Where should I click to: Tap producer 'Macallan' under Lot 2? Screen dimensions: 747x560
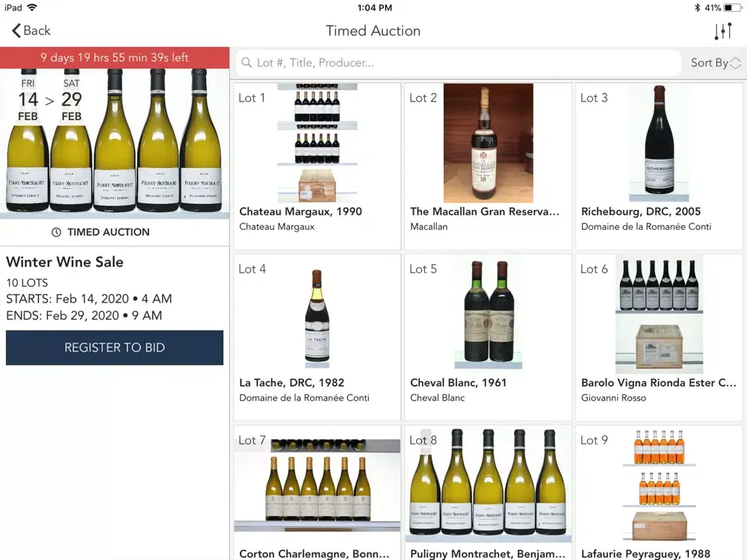[x=429, y=227]
